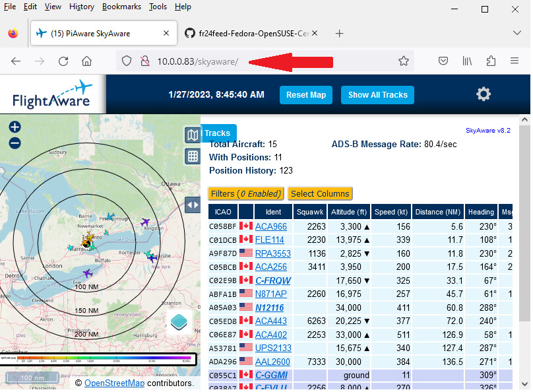Toggle the grid view icon beside the map
The height and width of the screenshot is (392, 533).
coord(193,156)
